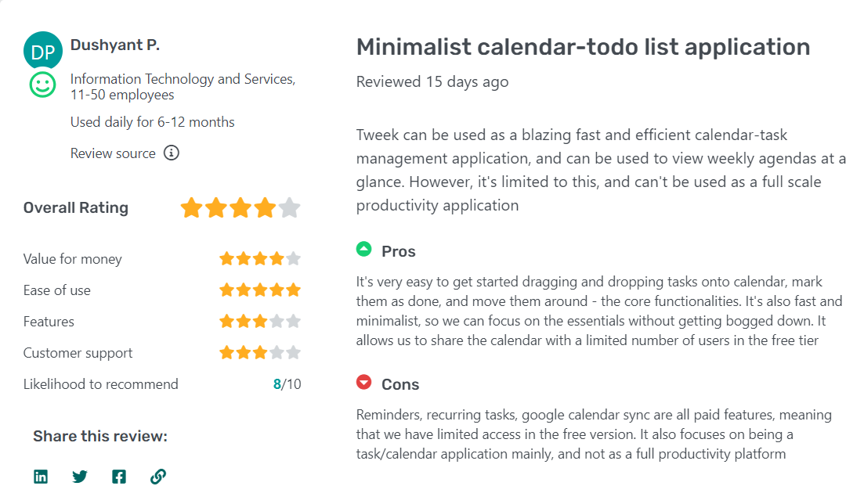This screenshot has height=504, width=864.
Task: Share the review on Twitter
Action: [79, 476]
